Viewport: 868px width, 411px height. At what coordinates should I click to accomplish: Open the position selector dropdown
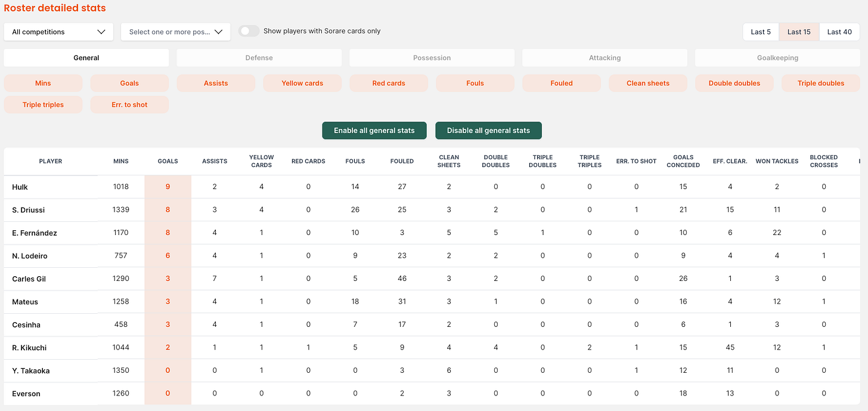[175, 32]
